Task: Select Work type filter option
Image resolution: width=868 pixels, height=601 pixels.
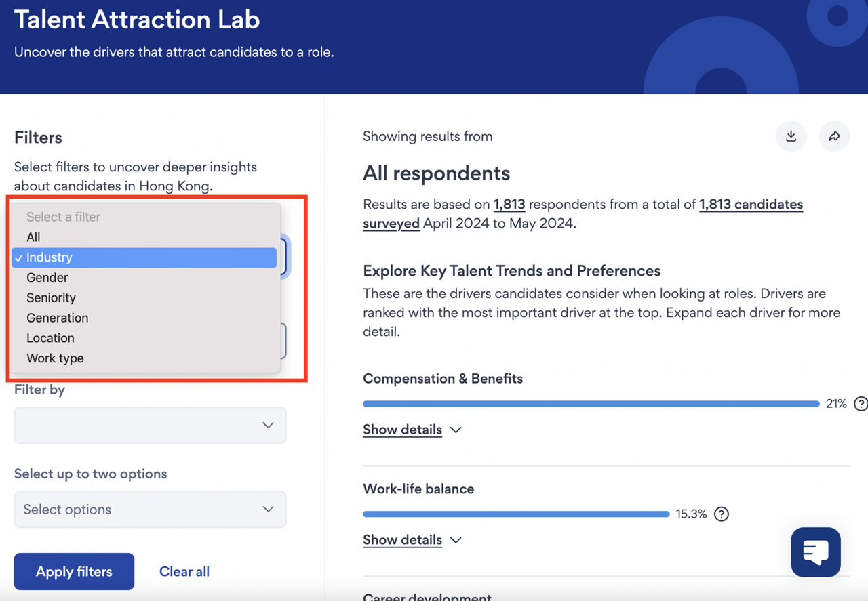Action: (x=55, y=358)
